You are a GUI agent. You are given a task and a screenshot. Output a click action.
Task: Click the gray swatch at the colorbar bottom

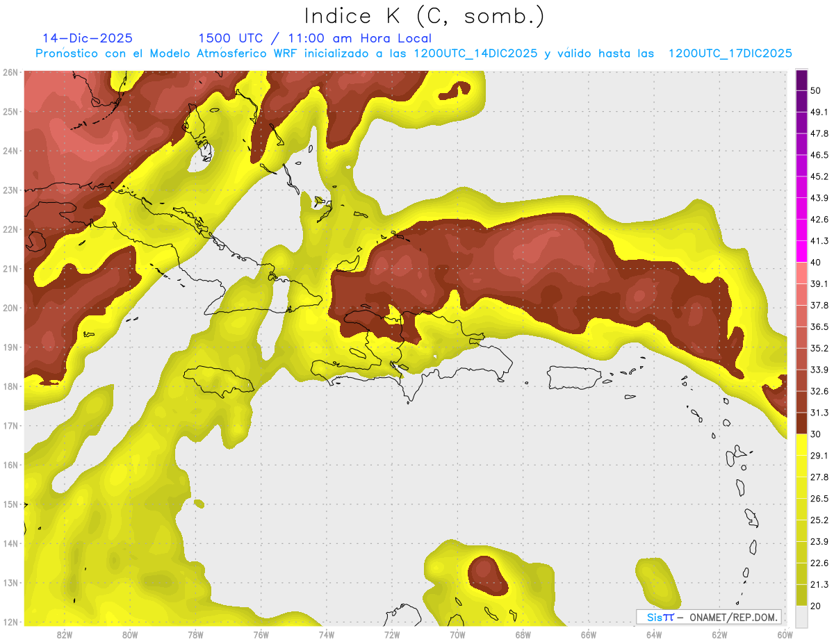click(x=801, y=616)
